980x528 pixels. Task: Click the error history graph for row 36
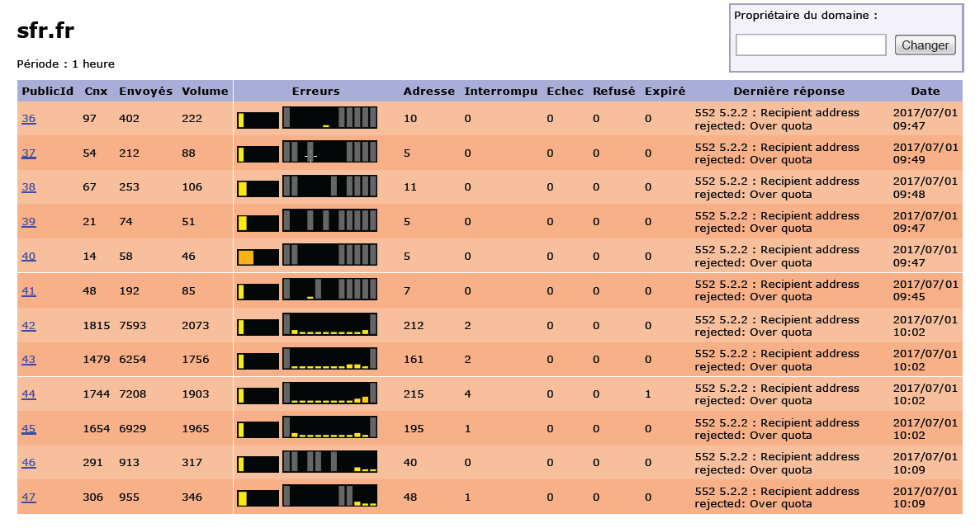coord(330,117)
